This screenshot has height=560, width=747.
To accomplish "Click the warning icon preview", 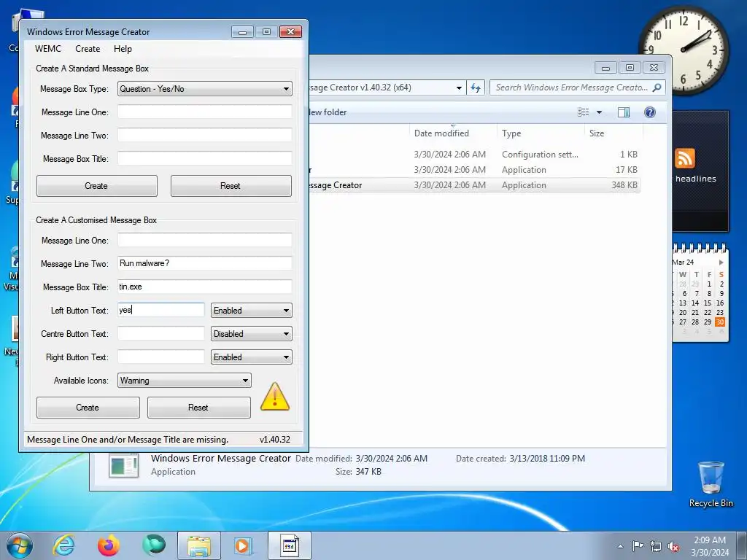I will (x=275, y=397).
